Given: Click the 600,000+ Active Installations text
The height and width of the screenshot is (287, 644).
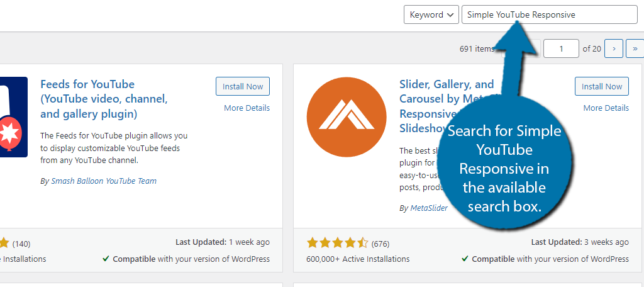Looking at the screenshot, I should (358, 259).
